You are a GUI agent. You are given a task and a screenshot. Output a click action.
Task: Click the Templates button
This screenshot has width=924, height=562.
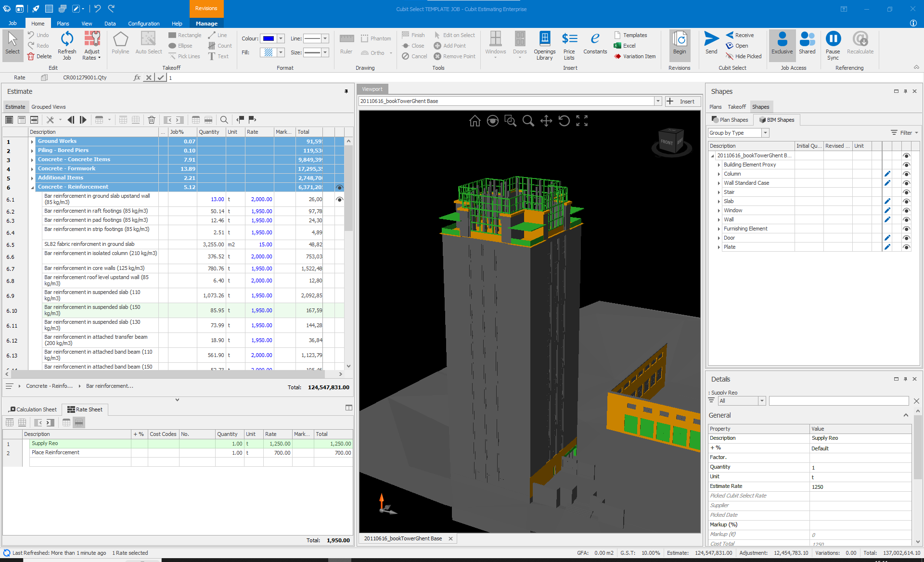(x=631, y=35)
